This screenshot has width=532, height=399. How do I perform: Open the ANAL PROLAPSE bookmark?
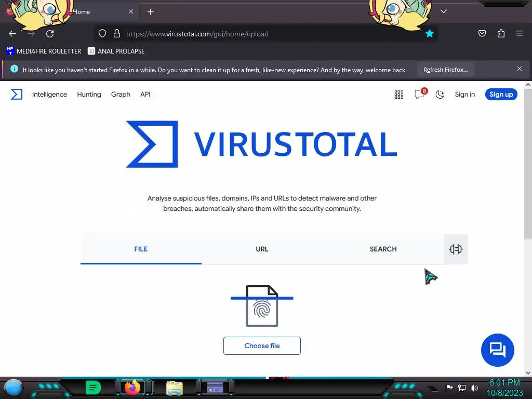116,51
